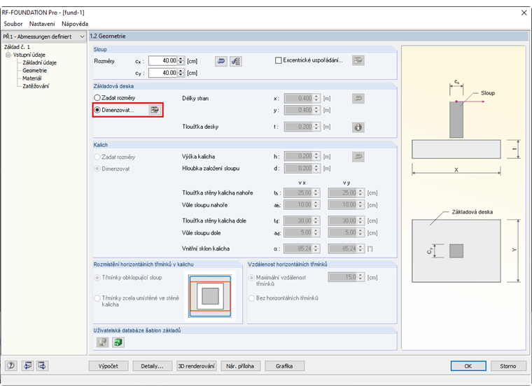Click the spinner for slab length x

tap(316, 99)
